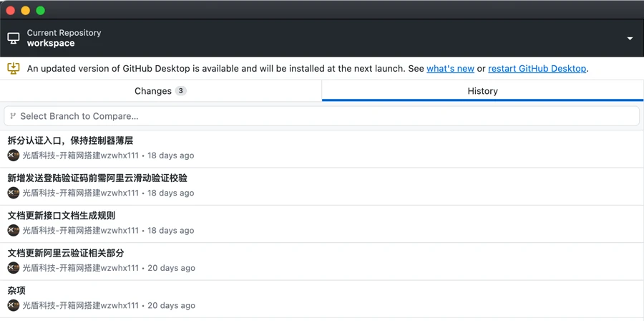This screenshot has height=321, width=644.
Task: Click the green macOS fullscreen window button
Action: pos(41,10)
